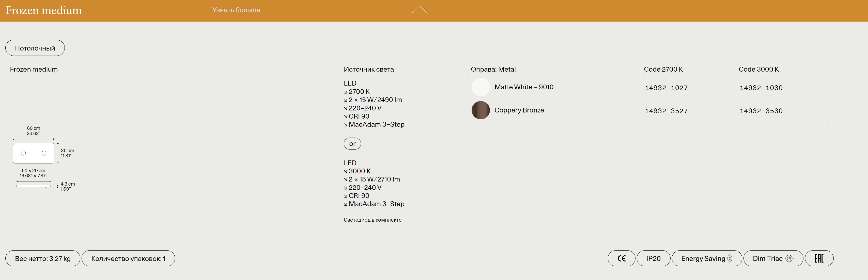Select the Matte White color swatch
This screenshot has width=868, height=280.
pyautogui.click(x=480, y=87)
